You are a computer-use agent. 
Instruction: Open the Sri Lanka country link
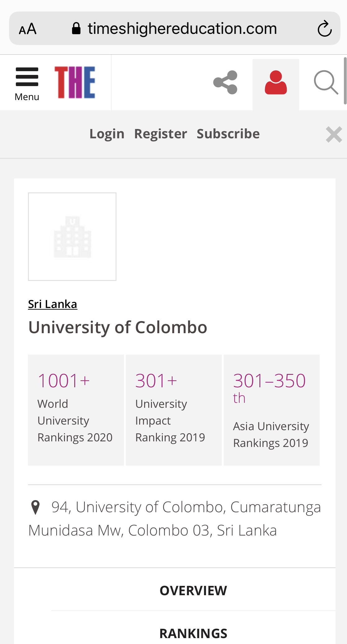(x=53, y=304)
